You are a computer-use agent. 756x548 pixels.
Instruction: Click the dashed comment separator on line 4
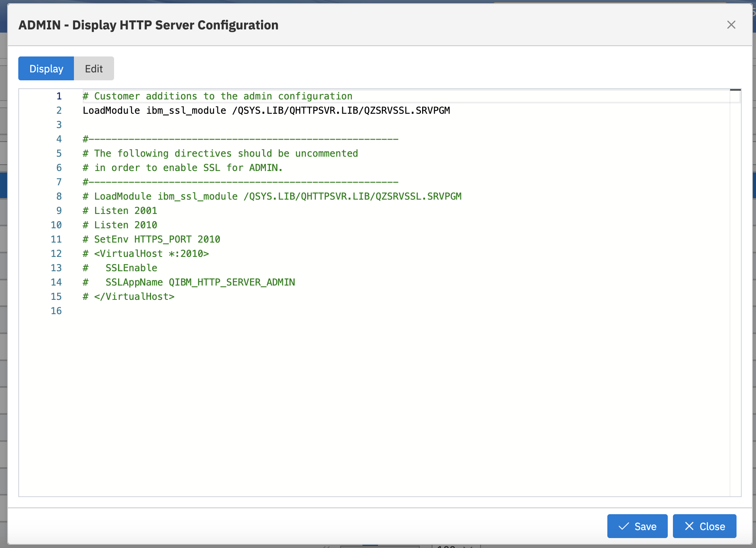240,139
